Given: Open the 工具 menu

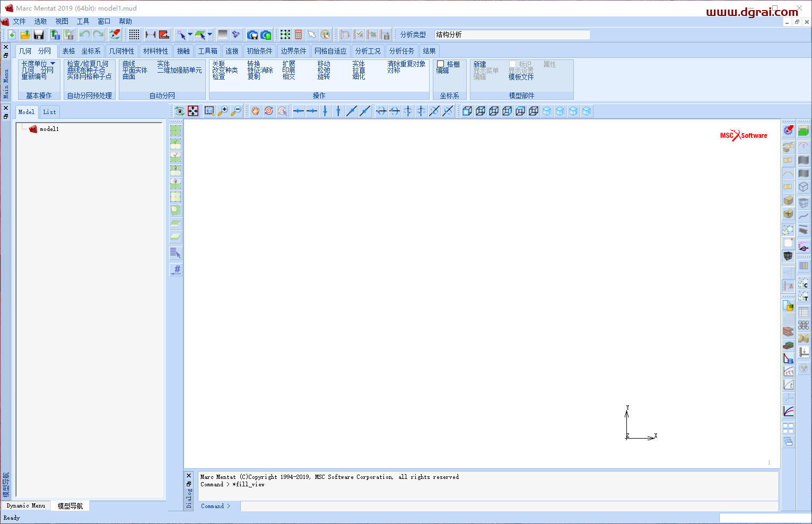Looking at the screenshot, I should pos(83,21).
